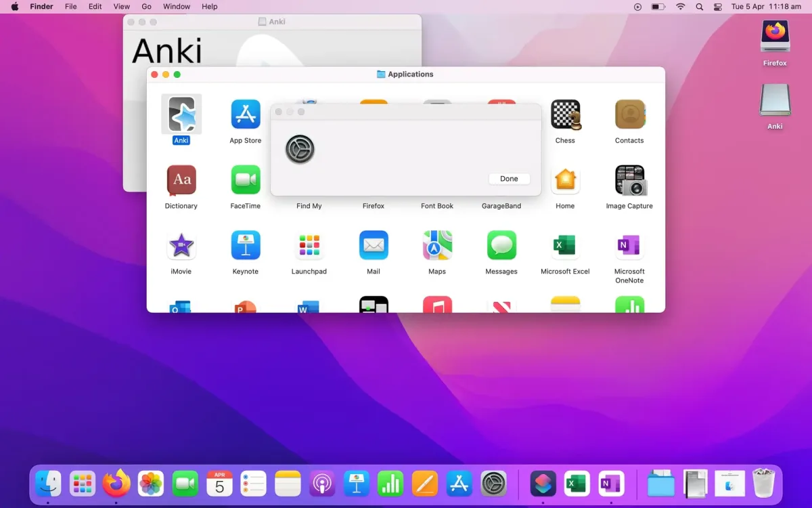
Task: Open Pages from the Dock
Action: pos(425,484)
